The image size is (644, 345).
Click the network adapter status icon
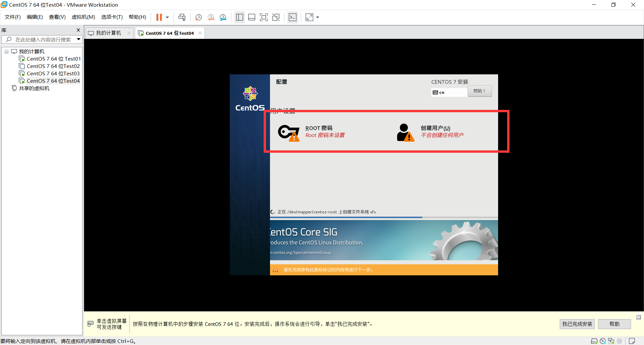[x=611, y=341]
